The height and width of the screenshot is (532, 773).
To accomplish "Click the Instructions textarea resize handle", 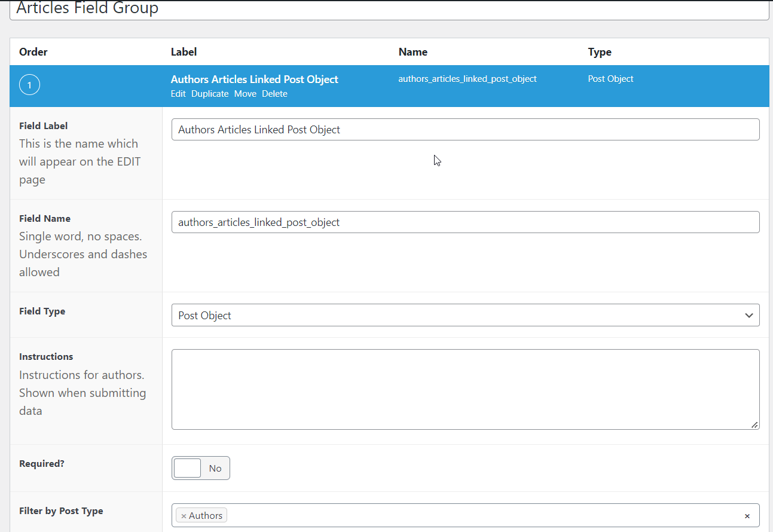I will (x=754, y=424).
